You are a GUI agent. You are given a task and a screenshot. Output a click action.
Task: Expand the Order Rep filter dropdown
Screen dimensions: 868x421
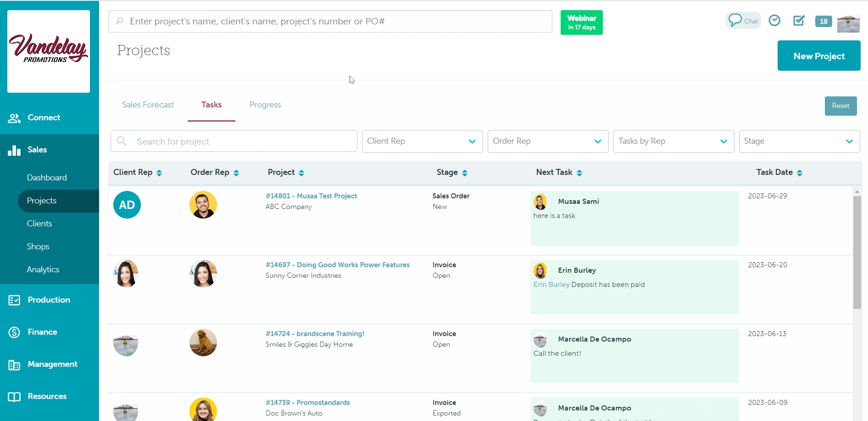548,141
